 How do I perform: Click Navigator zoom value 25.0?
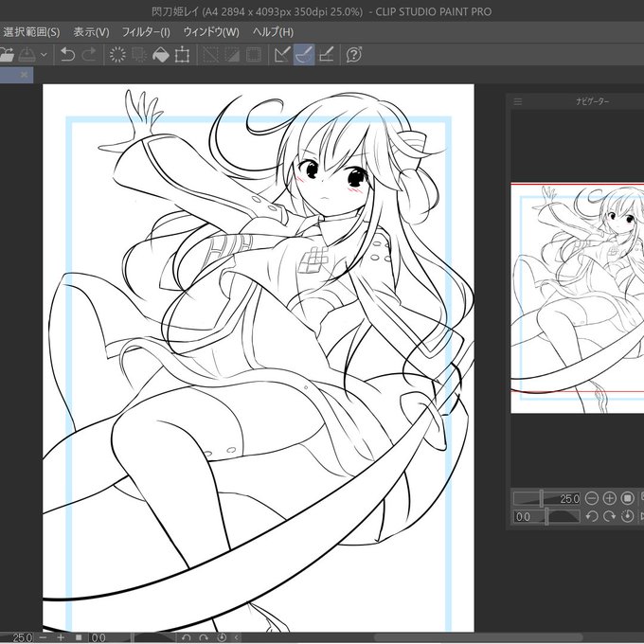point(569,498)
